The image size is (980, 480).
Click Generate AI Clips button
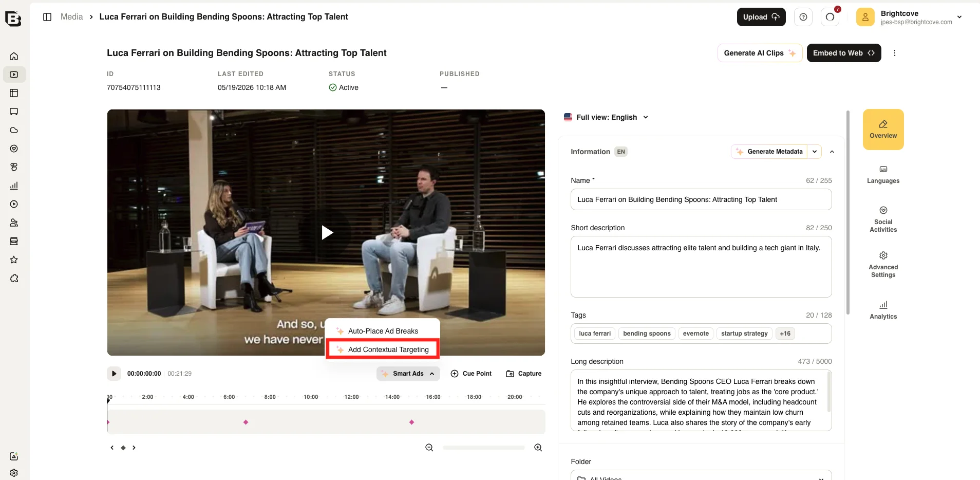pyautogui.click(x=760, y=53)
